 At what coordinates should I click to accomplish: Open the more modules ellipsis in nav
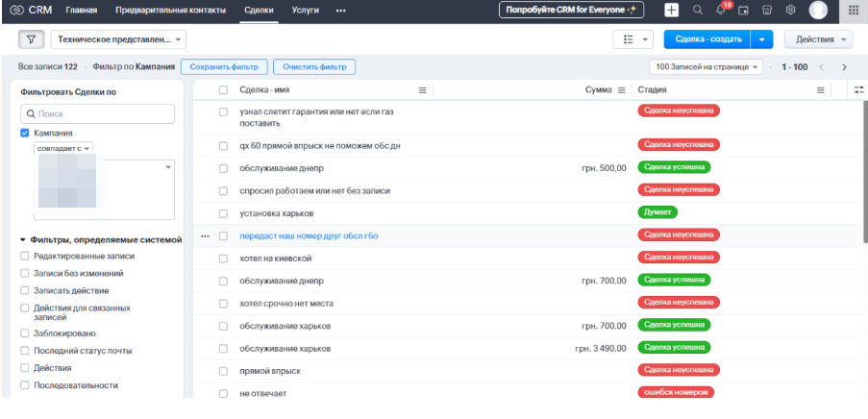tap(341, 10)
